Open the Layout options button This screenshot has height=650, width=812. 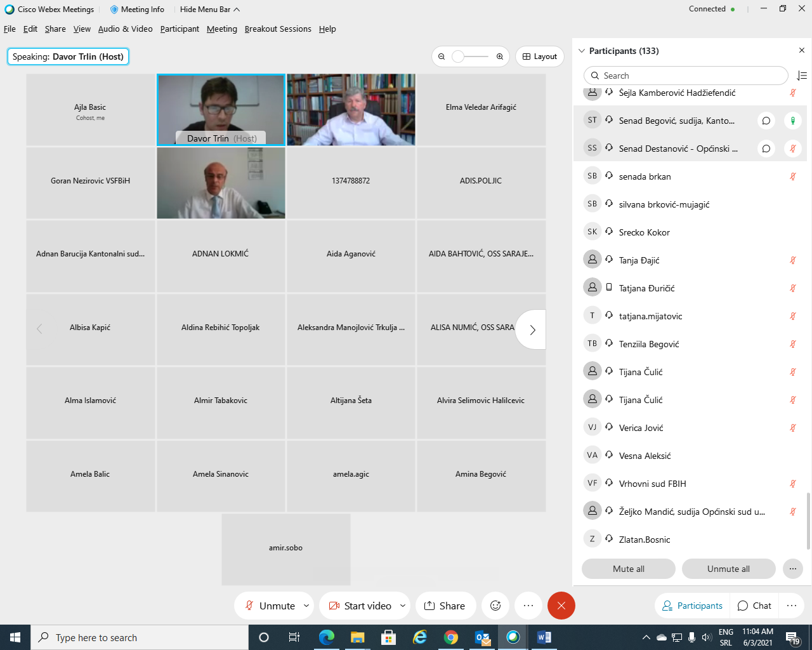(539, 56)
